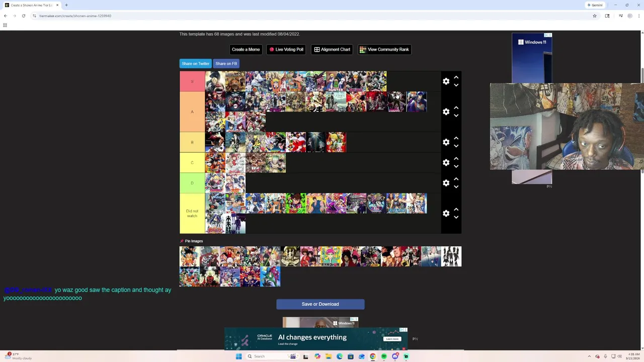Move S tier row down with arrow
This screenshot has width=644, height=362.
[456, 85]
